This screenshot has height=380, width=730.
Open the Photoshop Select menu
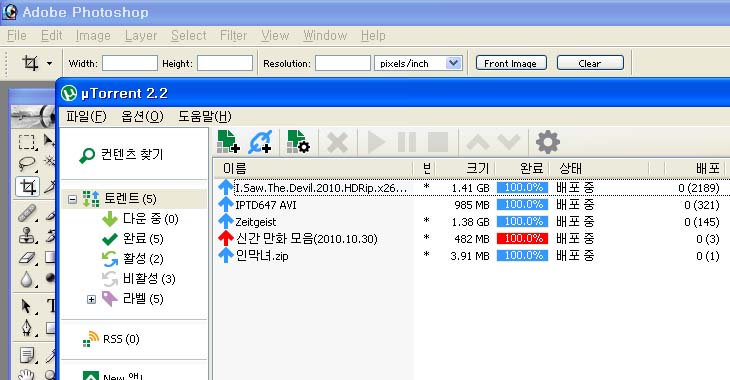(189, 35)
